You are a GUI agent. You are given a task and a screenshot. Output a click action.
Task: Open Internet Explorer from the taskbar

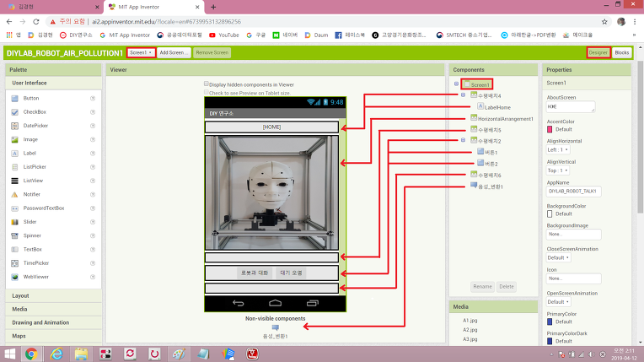click(x=56, y=354)
